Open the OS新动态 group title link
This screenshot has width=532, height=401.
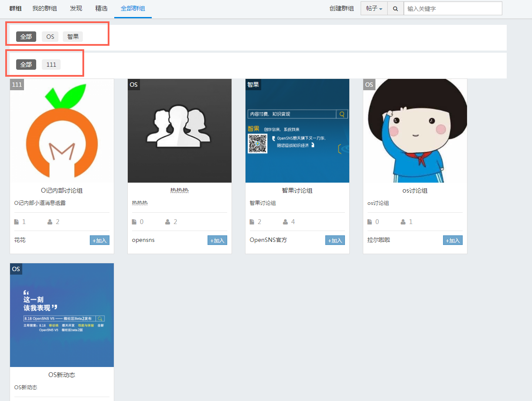point(62,375)
